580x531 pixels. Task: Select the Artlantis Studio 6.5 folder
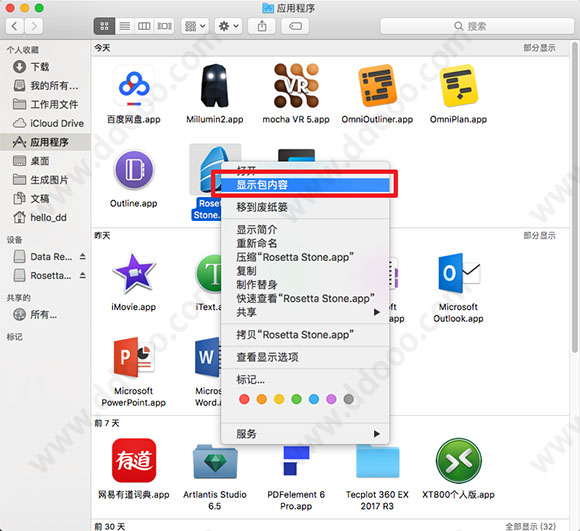215,461
